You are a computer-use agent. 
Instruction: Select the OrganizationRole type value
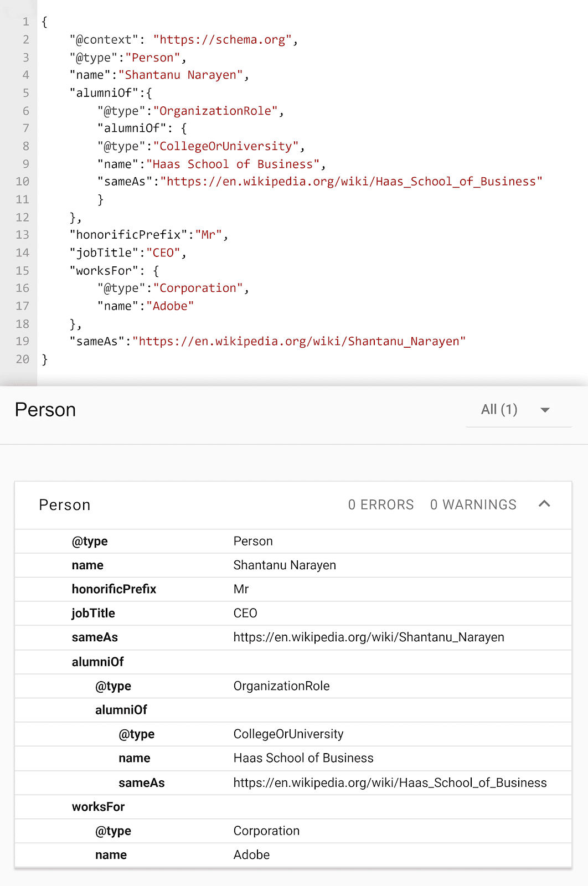click(x=281, y=686)
